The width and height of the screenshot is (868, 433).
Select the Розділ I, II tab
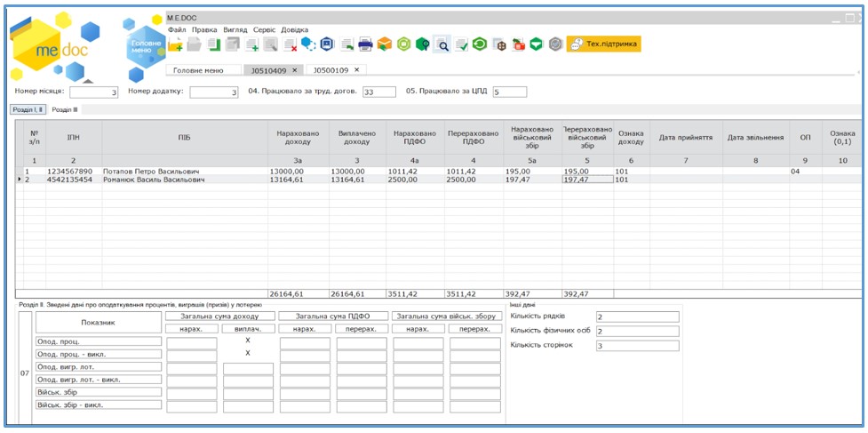tap(28, 109)
